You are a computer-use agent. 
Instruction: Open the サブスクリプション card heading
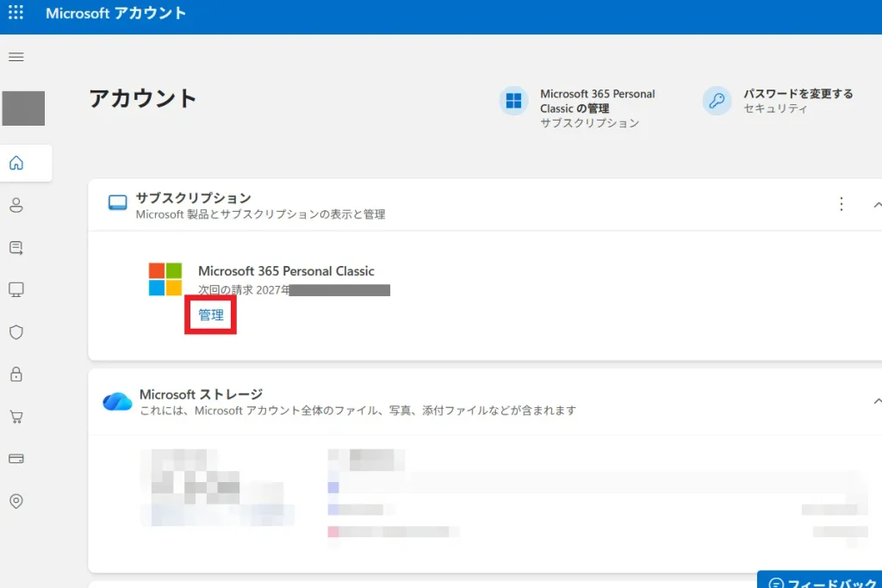(x=194, y=198)
